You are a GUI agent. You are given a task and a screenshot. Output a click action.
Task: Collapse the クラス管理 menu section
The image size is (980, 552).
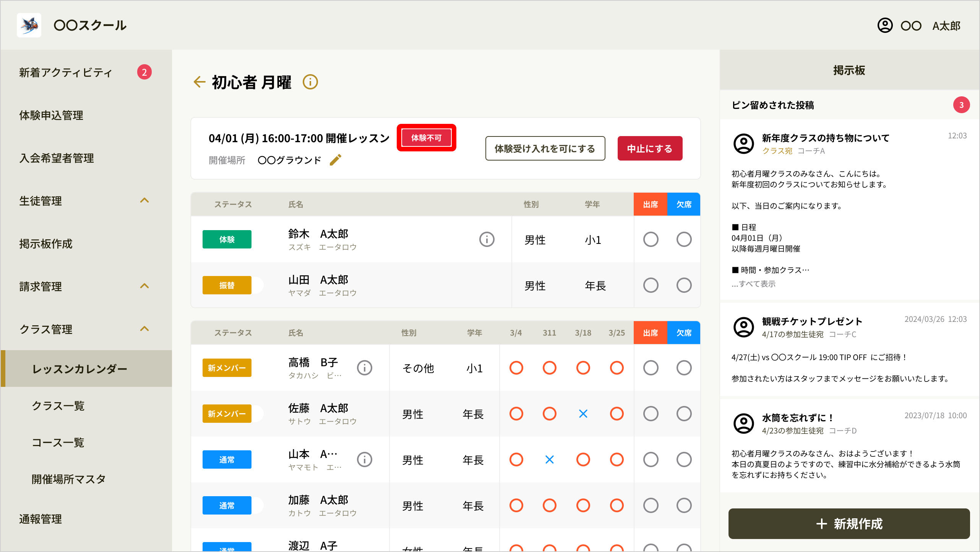click(x=144, y=329)
